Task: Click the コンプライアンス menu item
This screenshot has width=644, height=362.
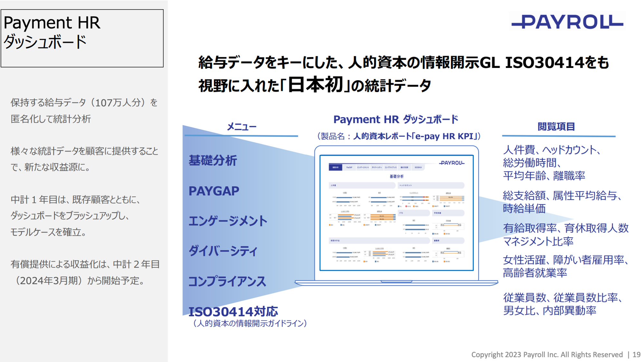Action: (227, 281)
